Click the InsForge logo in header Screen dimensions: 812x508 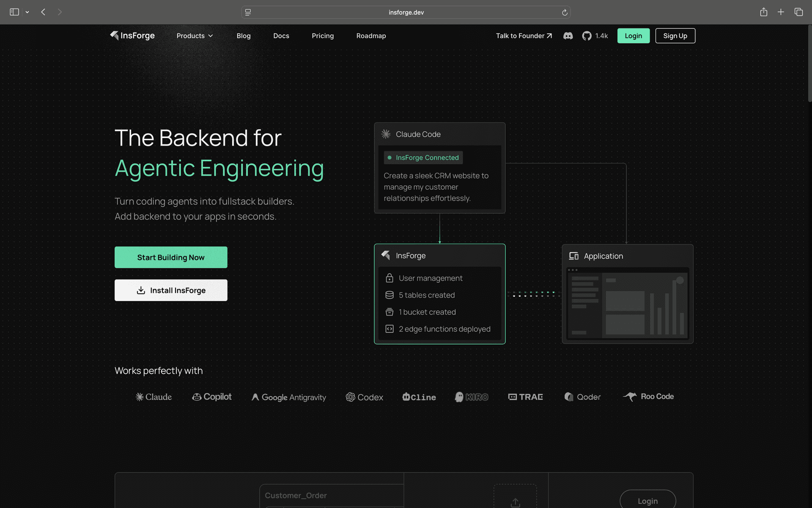point(132,36)
